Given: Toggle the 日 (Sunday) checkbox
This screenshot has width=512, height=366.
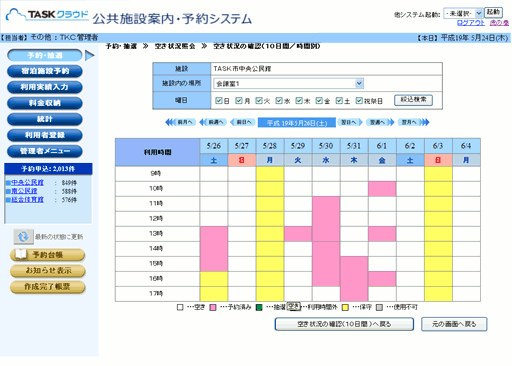Looking at the screenshot, I should pyautogui.click(x=219, y=100).
